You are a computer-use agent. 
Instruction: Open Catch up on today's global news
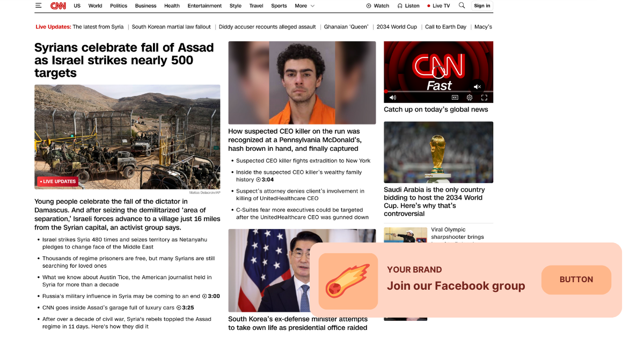(x=436, y=109)
